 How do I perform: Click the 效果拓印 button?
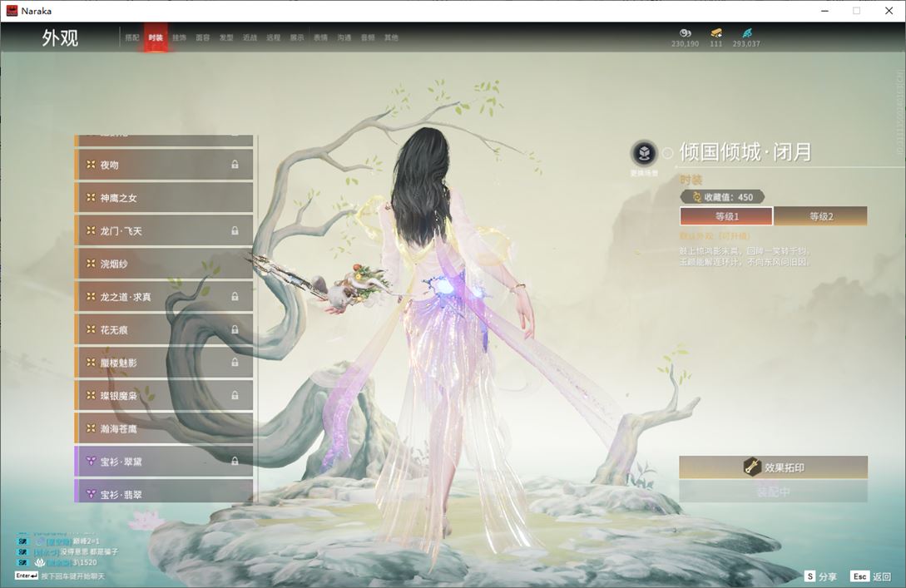coord(773,467)
